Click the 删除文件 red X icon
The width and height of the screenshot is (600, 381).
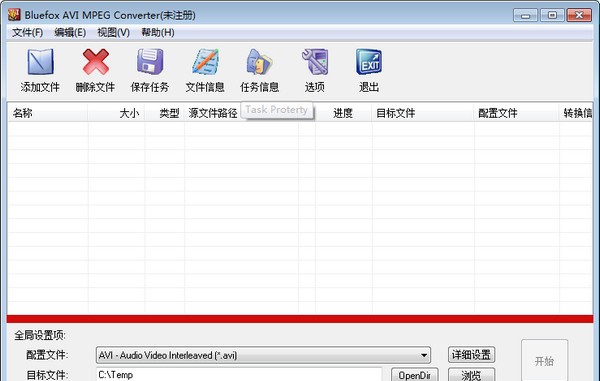pyautogui.click(x=95, y=62)
